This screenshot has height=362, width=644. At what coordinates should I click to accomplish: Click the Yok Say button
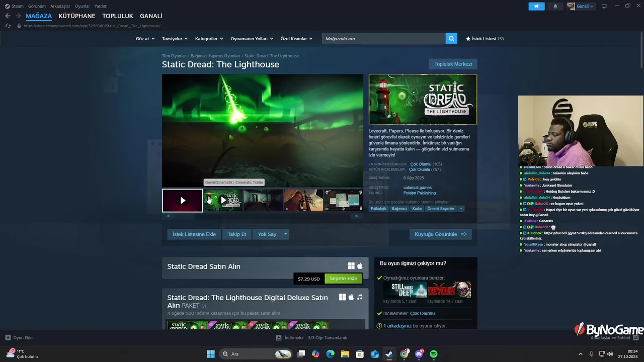click(x=267, y=234)
